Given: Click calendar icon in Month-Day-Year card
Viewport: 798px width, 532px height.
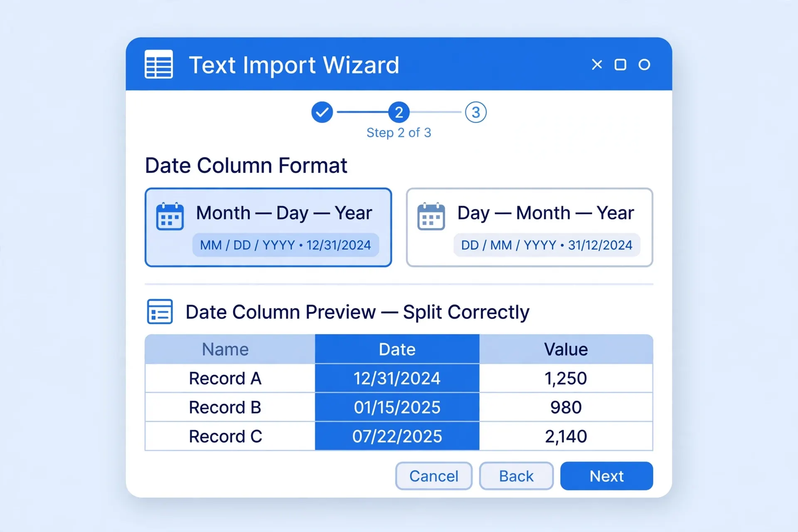Looking at the screenshot, I should coord(170,216).
